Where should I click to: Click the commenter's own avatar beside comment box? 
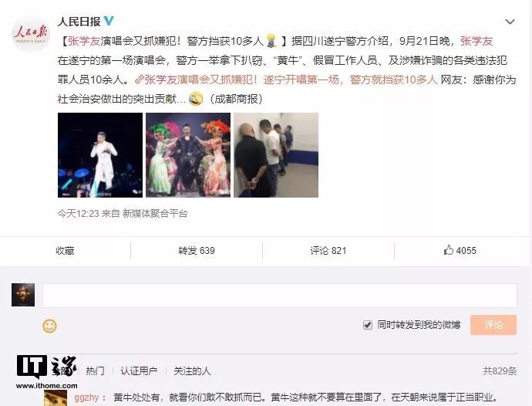pos(23,295)
